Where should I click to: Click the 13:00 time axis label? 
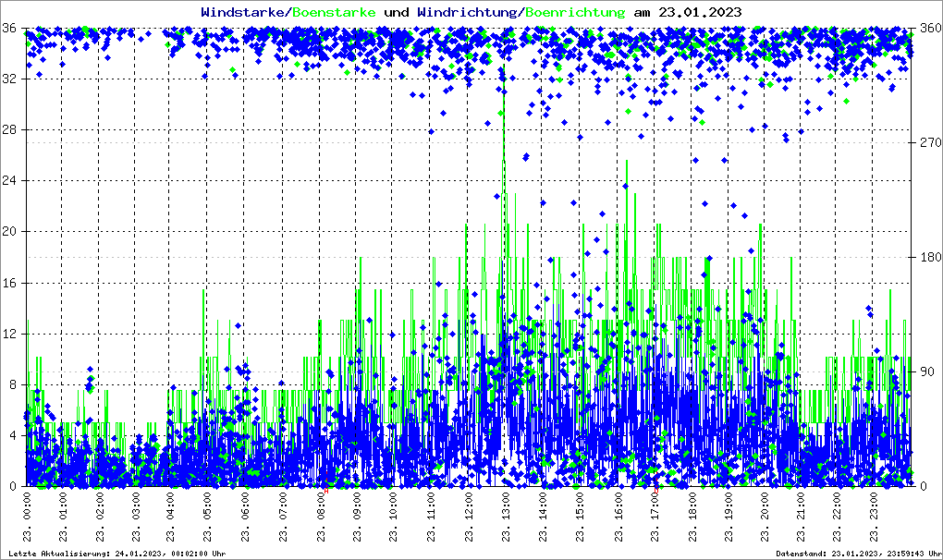tap(507, 517)
